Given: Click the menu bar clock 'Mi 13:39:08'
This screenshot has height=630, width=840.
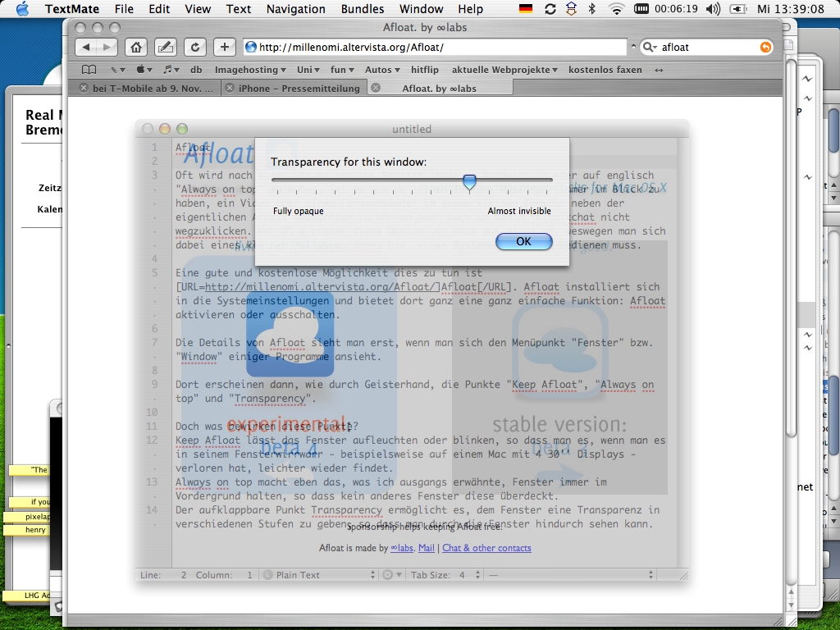Looking at the screenshot, I should [x=791, y=8].
